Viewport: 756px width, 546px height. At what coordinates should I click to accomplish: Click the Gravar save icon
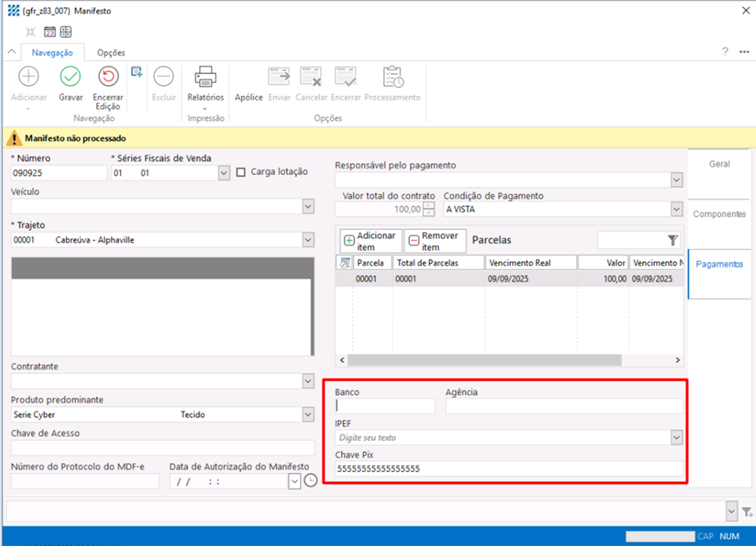[x=70, y=77]
